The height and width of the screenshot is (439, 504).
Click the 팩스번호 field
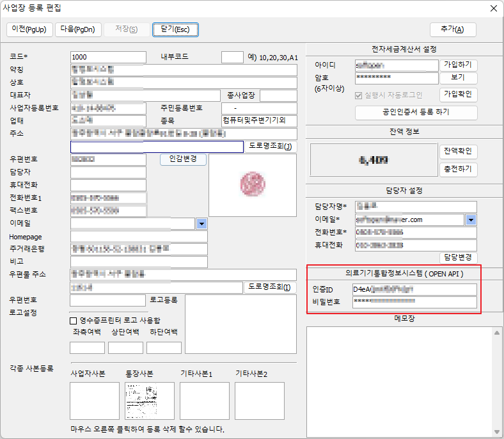click(x=108, y=211)
